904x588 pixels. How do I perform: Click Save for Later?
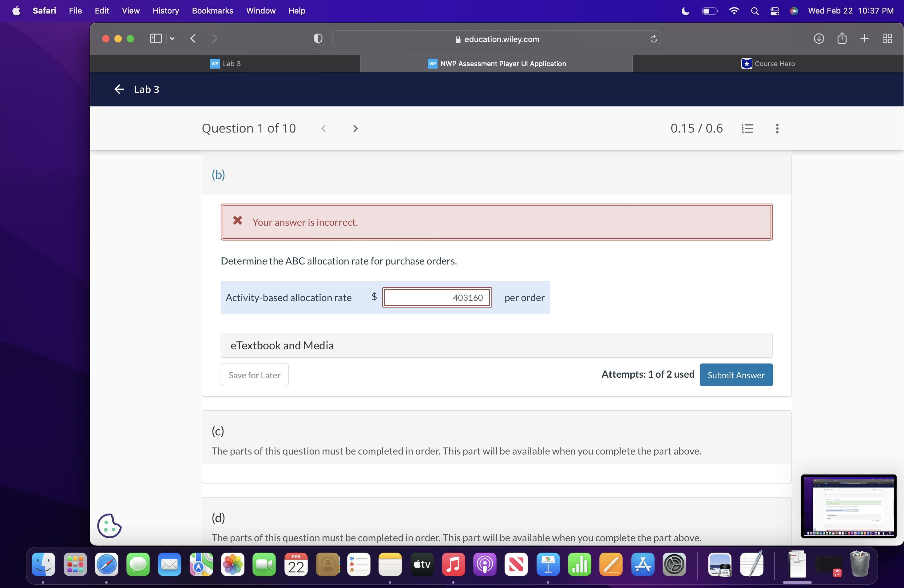pyautogui.click(x=255, y=375)
